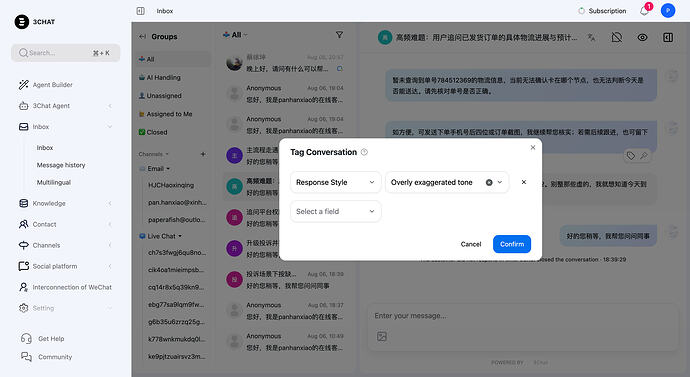Viewport: 690px width, 377px height.
Task: Open the Anonymous conversation from 10:49
Action: [x=284, y=342]
